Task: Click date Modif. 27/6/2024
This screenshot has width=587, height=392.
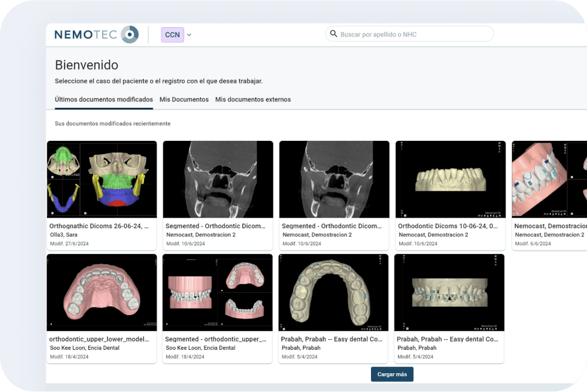Action: coord(69,244)
